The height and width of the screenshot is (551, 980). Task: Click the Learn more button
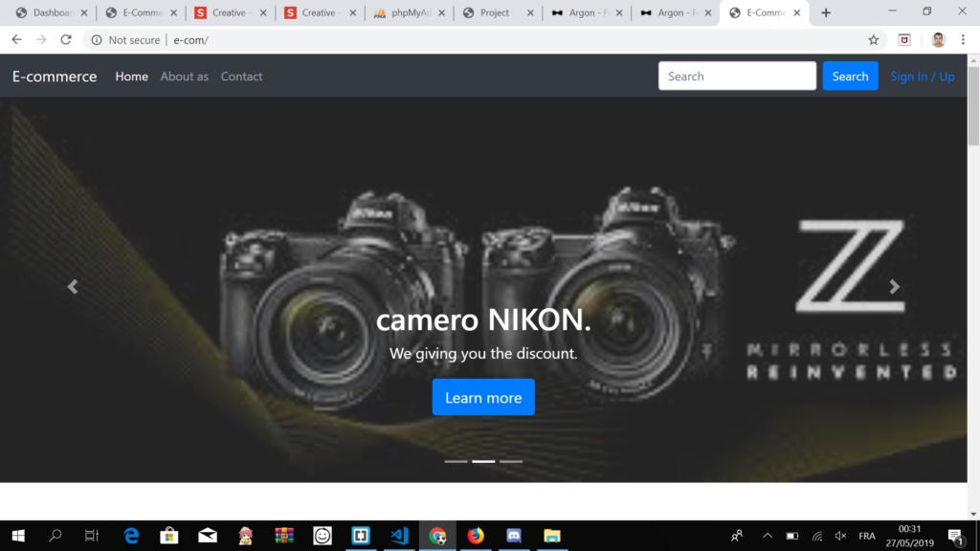point(483,397)
